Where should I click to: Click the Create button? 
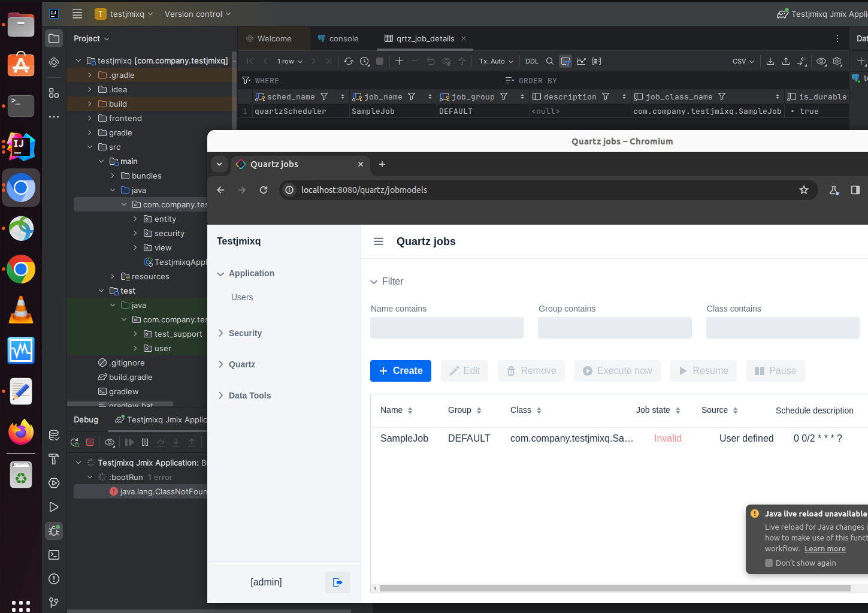[x=401, y=371]
